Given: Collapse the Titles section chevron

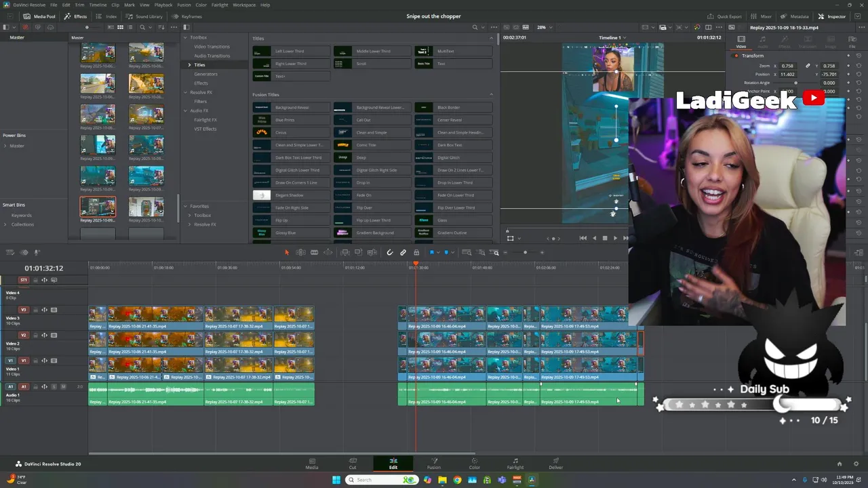Looking at the screenshot, I should (x=491, y=38).
